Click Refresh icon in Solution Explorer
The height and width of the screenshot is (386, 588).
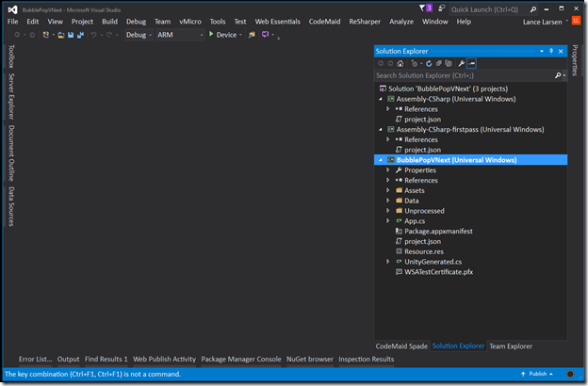[429, 63]
